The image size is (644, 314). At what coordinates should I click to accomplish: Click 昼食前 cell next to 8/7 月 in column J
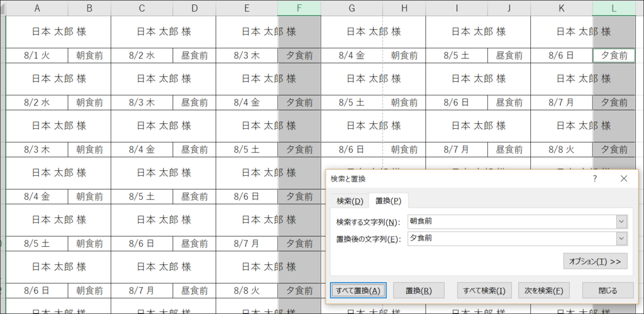[509, 149]
